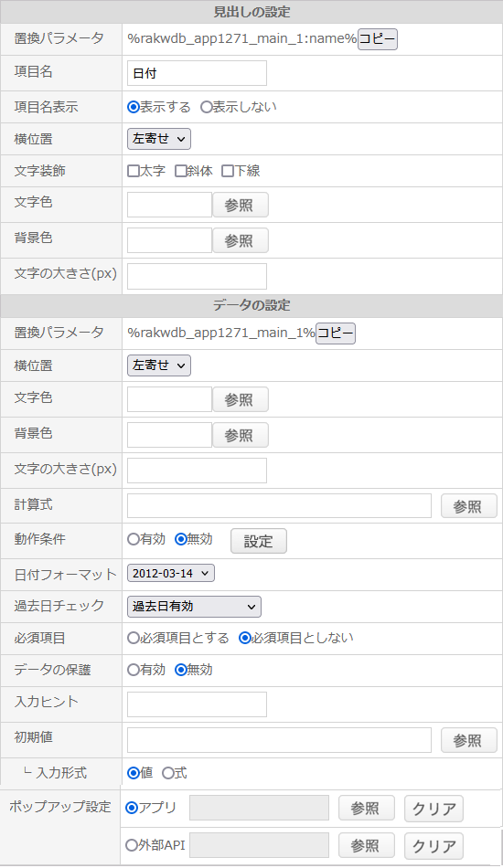Copy the data replacement parameter %rakwdb_app1271_main_1%
This screenshot has height=868, width=503.
(x=335, y=333)
